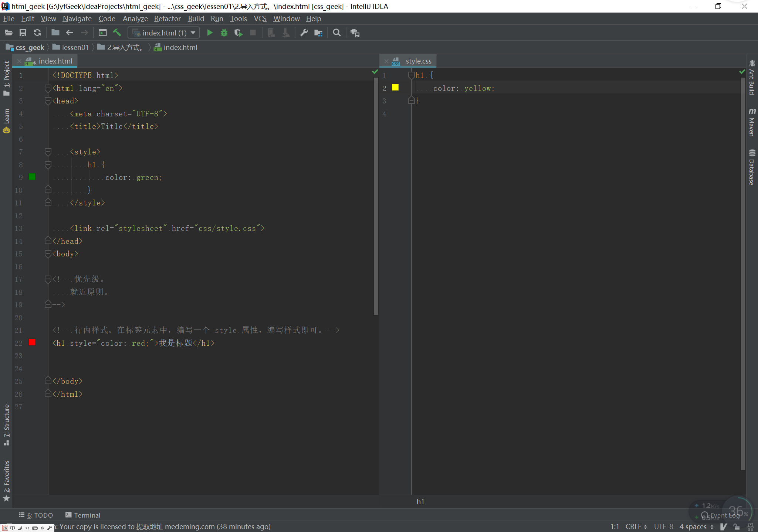The image size is (758, 532).
Task: Open the Learn tool window
Action: click(x=6, y=120)
